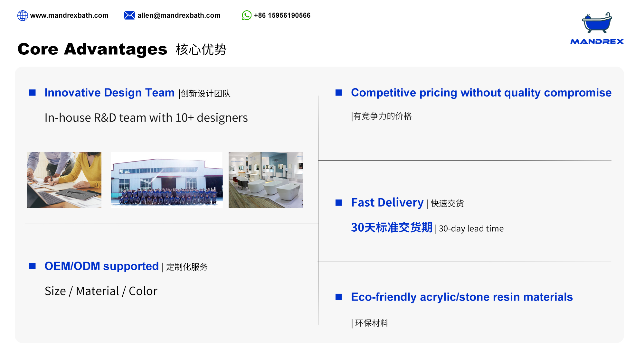Click bullet square beside OEM/ODM supported
This screenshot has height=362, width=644.
click(33, 266)
